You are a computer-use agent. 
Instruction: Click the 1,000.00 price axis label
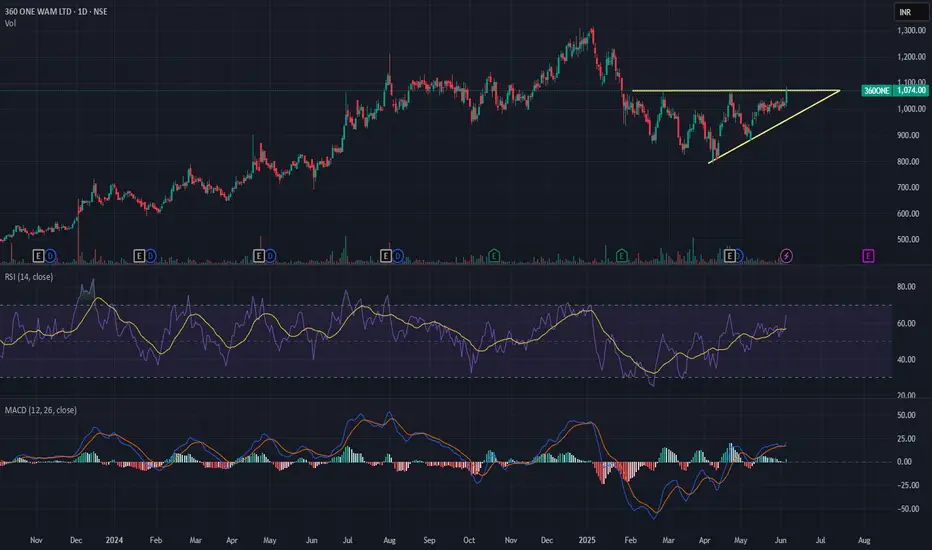(911, 109)
